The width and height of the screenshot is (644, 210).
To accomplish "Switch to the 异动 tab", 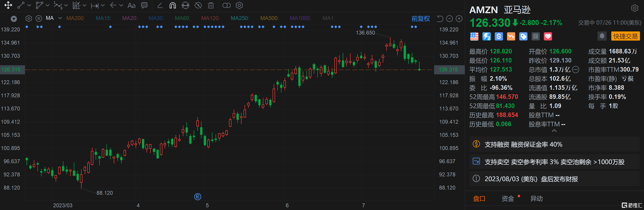I will 537,199.
